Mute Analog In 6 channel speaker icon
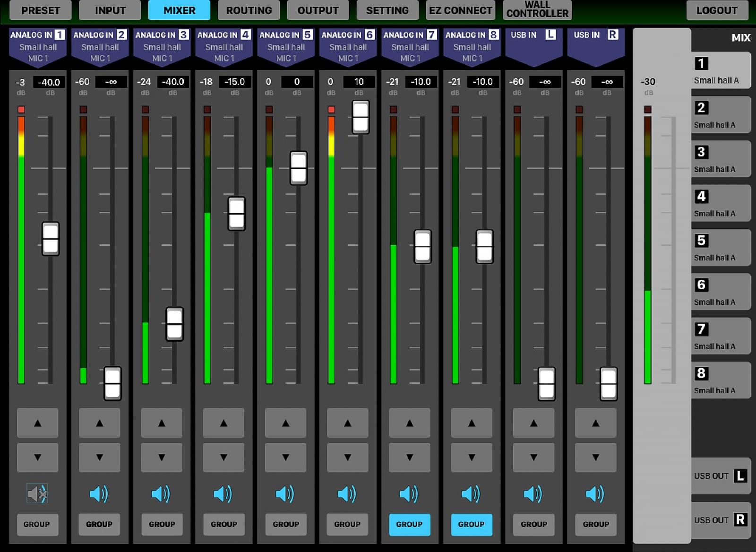The width and height of the screenshot is (756, 552). 347,494
